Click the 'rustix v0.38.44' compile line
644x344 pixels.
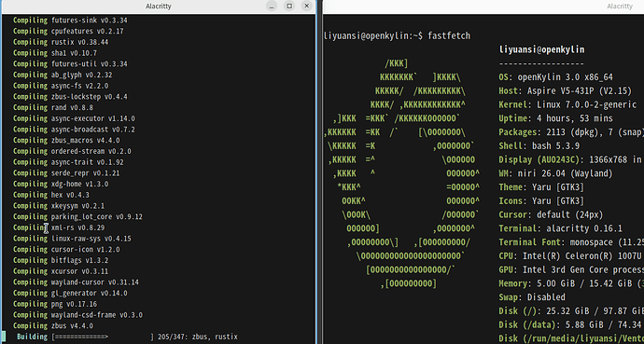click(x=61, y=42)
